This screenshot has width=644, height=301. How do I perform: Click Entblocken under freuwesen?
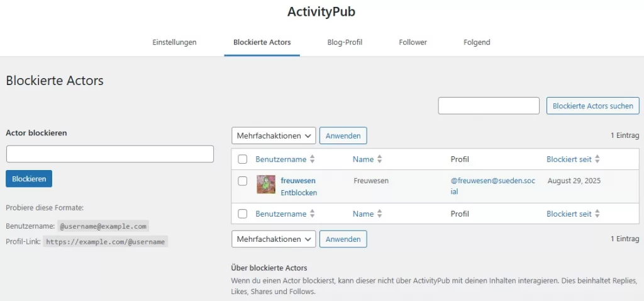[299, 193]
